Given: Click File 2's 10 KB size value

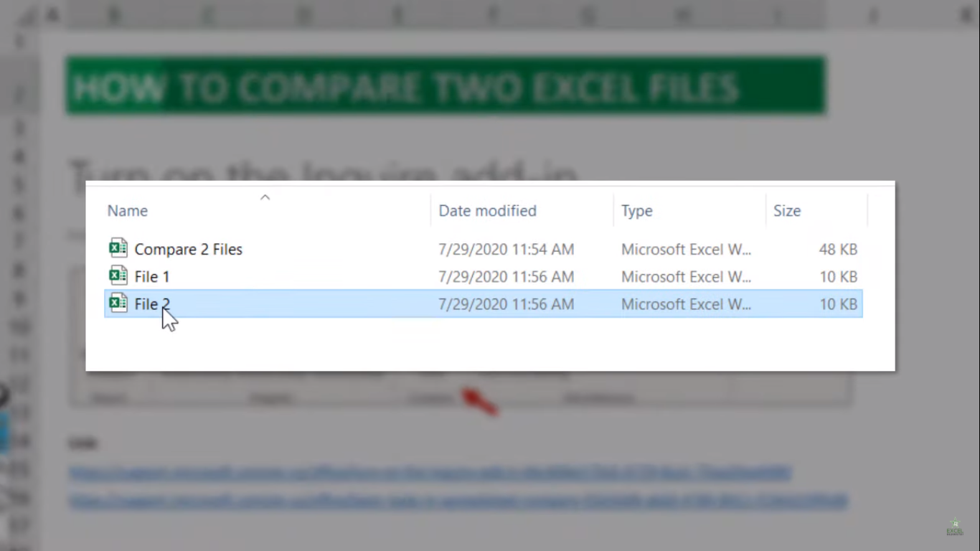Looking at the screenshot, I should pyautogui.click(x=838, y=303).
